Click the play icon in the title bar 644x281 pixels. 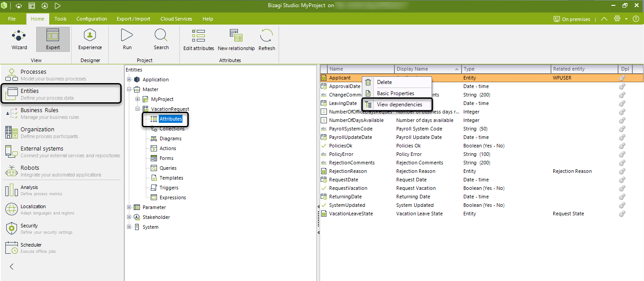(x=58, y=6)
